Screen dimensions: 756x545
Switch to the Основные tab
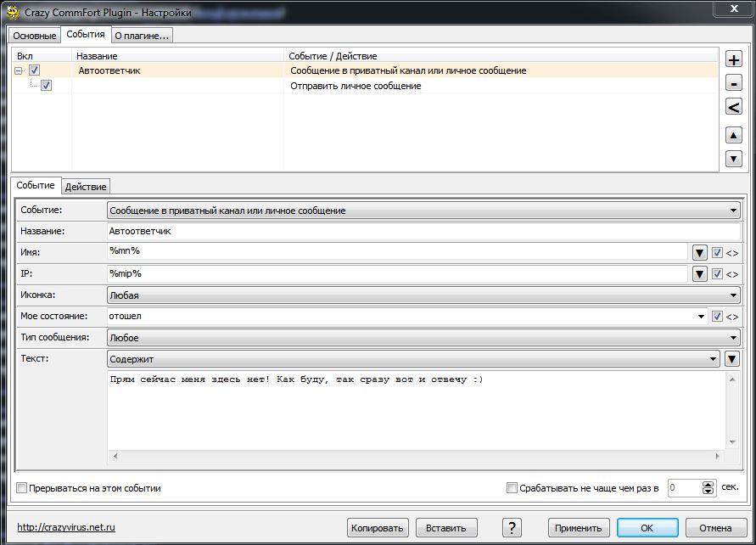35,36
